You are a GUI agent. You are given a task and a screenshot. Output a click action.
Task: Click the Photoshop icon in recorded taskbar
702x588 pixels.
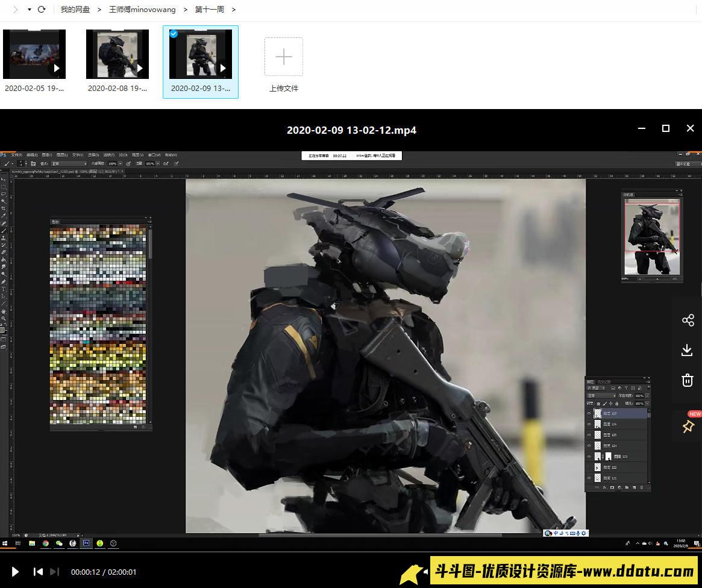coord(86,543)
